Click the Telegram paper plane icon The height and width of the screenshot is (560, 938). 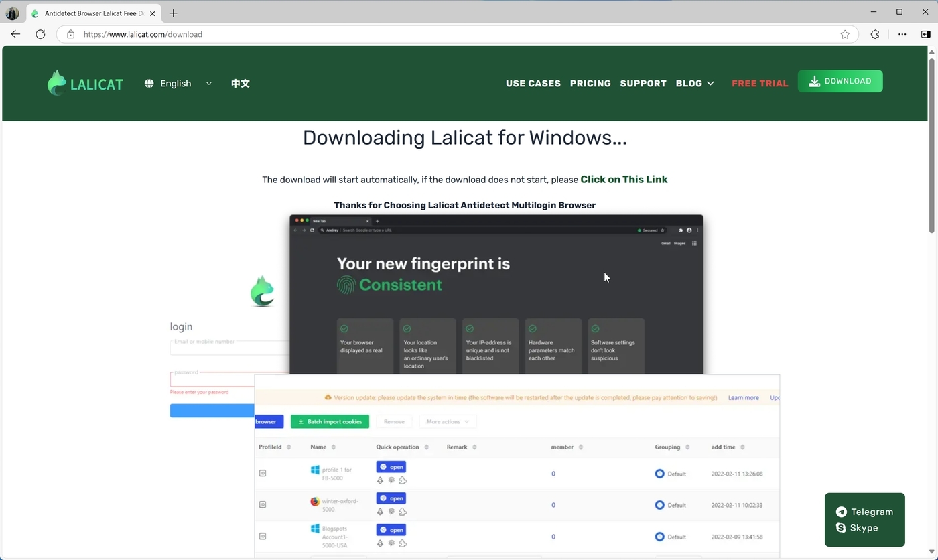(x=841, y=512)
